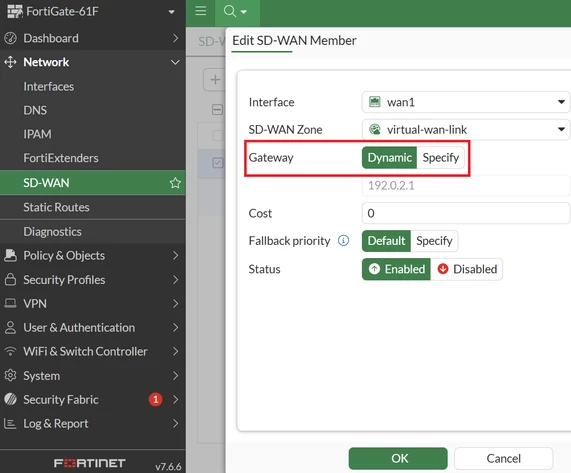
Task: Expand the Policy & Objects chevron
Action: click(x=175, y=256)
